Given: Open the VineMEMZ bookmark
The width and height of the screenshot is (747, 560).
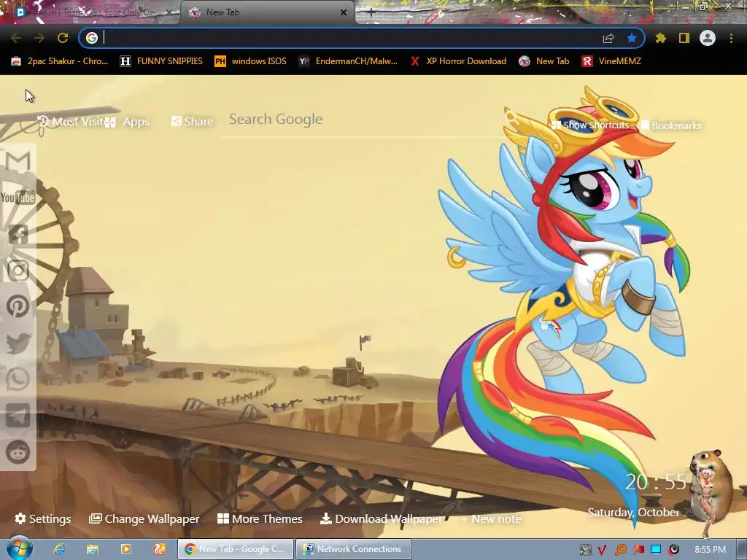Looking at the screenshot, I should coord(611,61).
